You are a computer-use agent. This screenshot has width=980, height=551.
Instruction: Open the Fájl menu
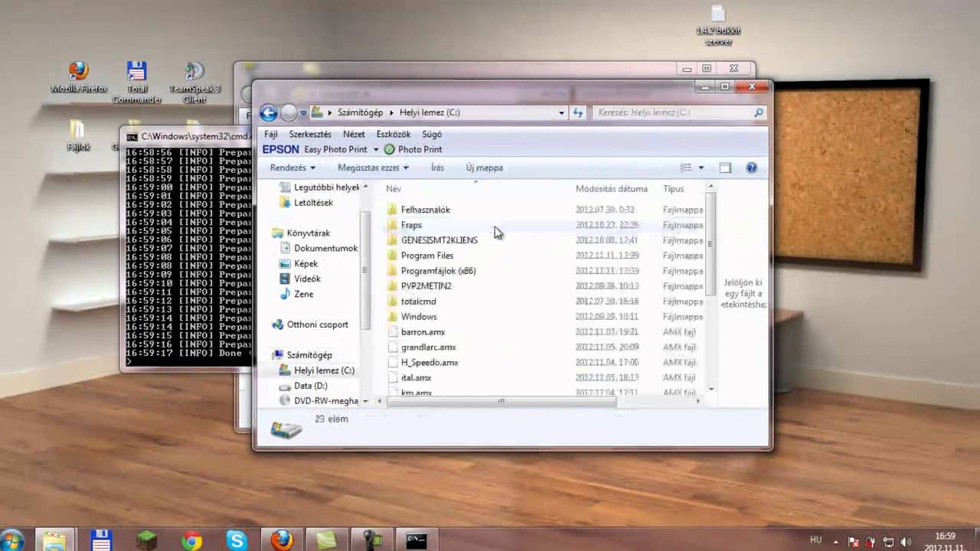(271, 134)
